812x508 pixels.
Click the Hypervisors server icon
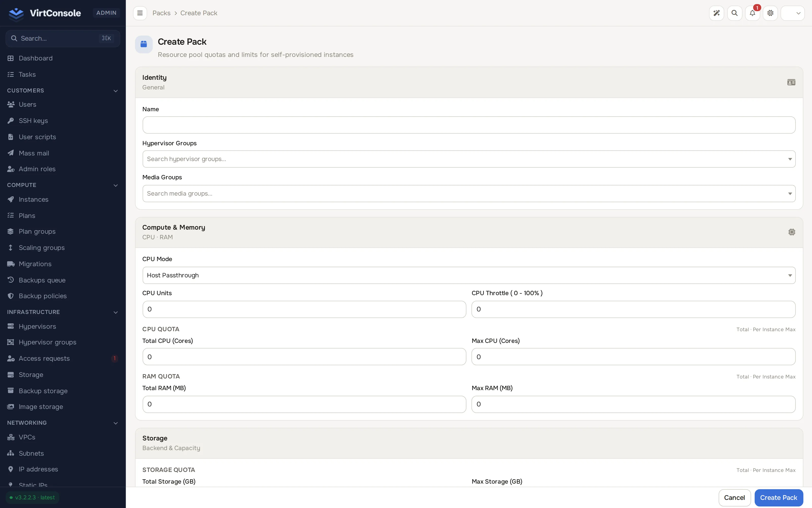11,326
